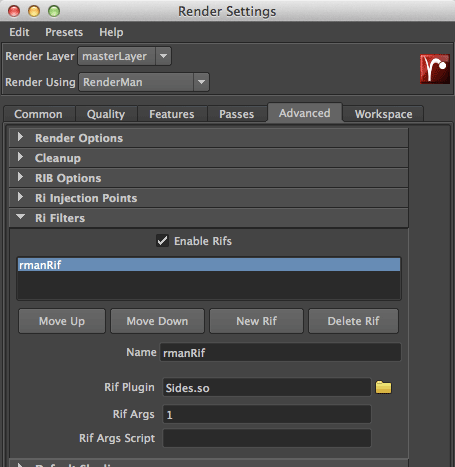The height and width of the screenshot is (467, 455).
Task: Switch to the Passes tab
Action: 237,114
